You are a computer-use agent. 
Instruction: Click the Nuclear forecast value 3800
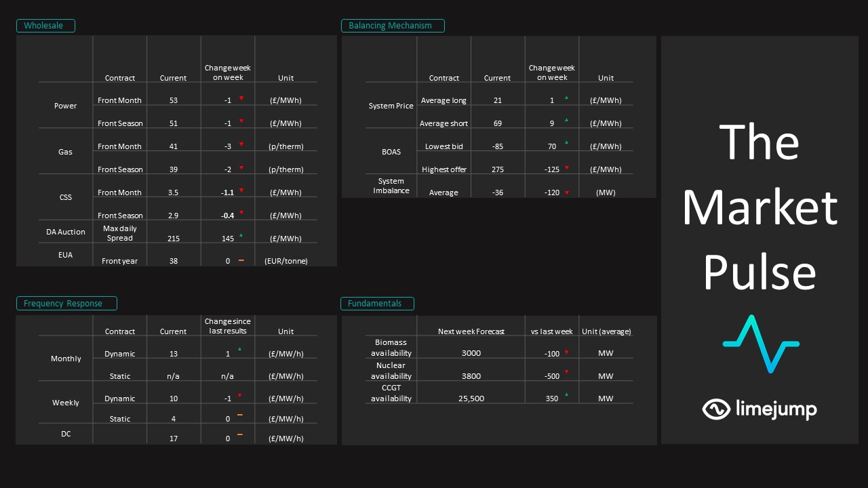[471, 376]
